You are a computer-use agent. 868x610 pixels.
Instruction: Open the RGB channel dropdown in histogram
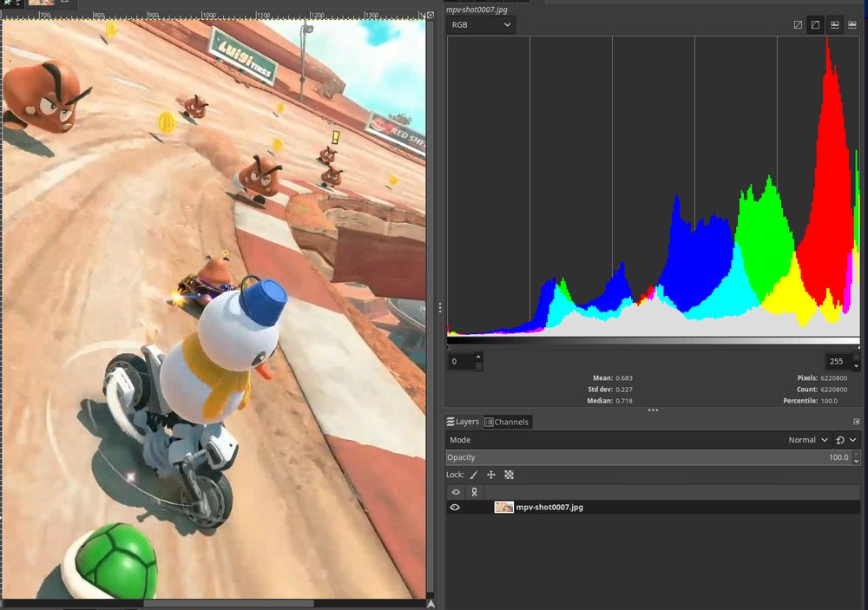pos(481,25)
